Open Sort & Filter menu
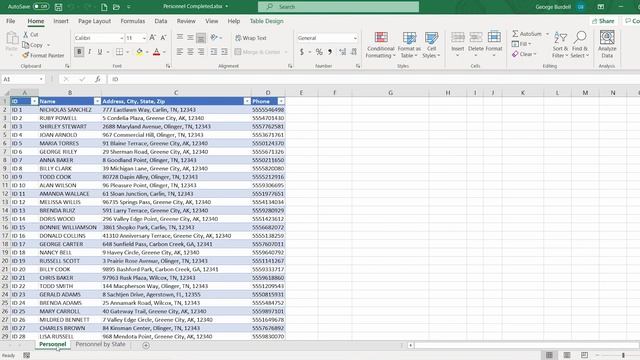Image resolution: width=640 pixels, height=360 pixels. [x=560, y=44]
